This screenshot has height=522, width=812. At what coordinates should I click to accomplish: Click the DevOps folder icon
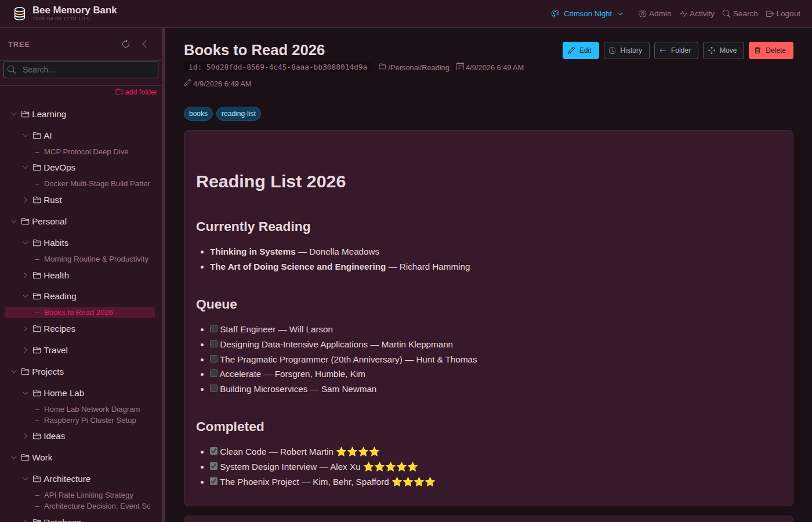pos(37,168)
